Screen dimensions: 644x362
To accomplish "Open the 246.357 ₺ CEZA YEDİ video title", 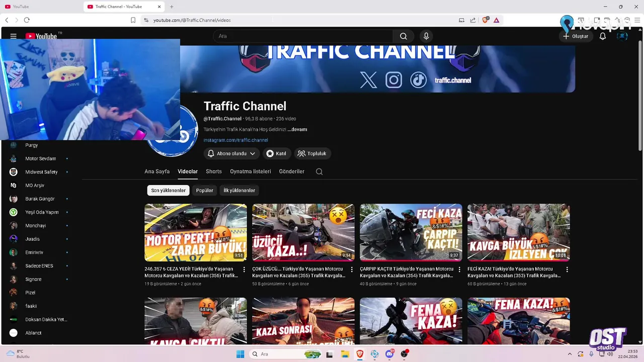I will click(191, 272).
